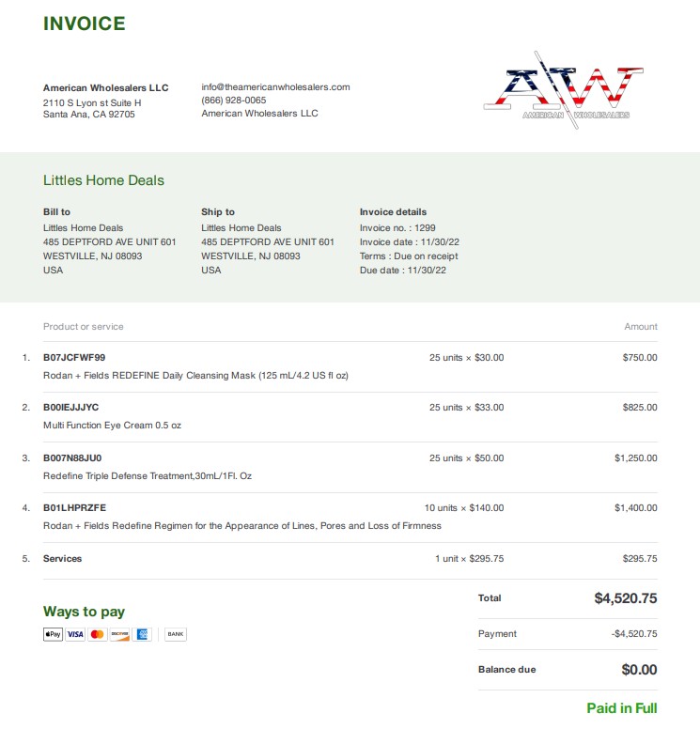Click the $825.00 amount
Viewport: 700px width, 729px height.
640,408
